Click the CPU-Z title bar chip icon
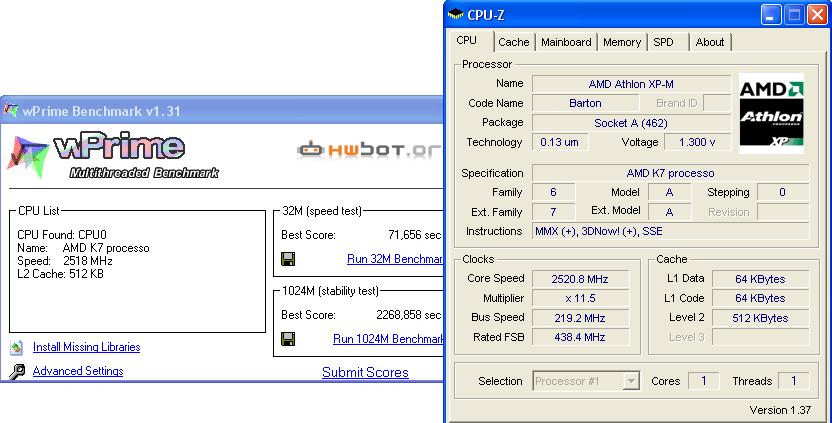Image resolution: width=832 pixels, height=423 pixels. 455,14
